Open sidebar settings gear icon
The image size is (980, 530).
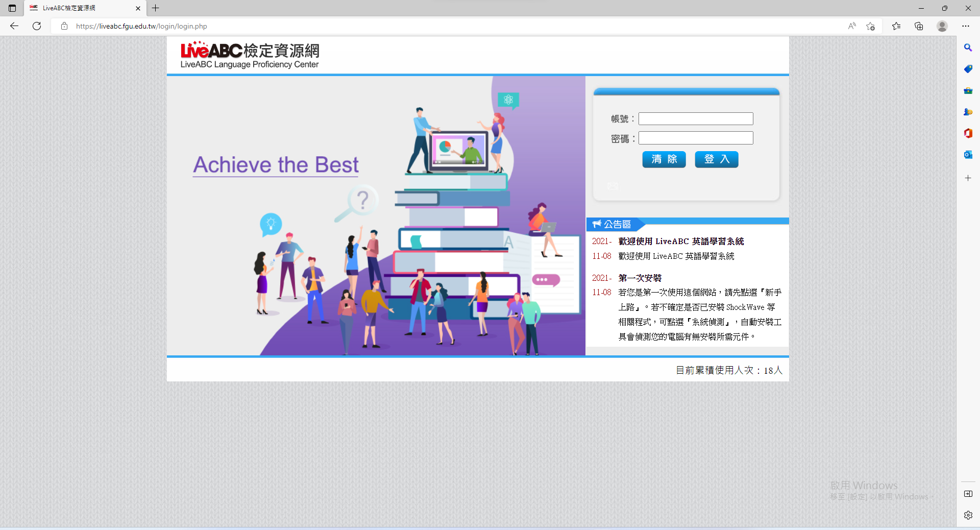(968, 515)
